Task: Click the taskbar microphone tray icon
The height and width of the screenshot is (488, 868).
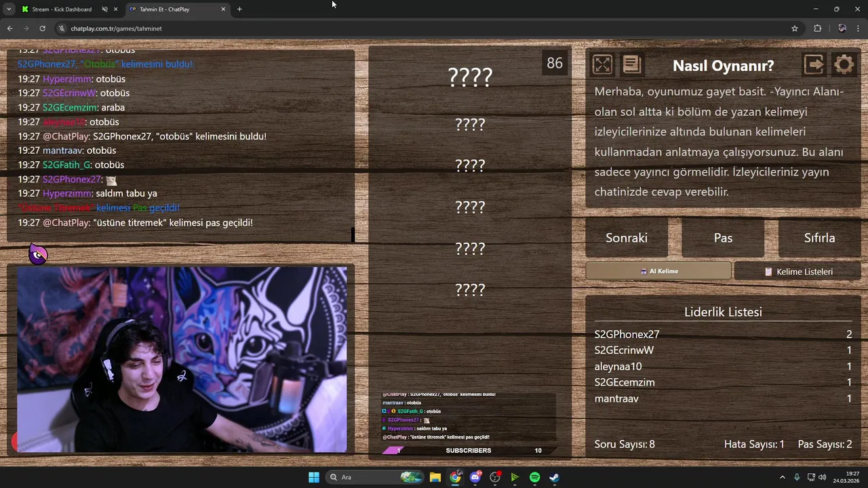Action: [797, 477]
